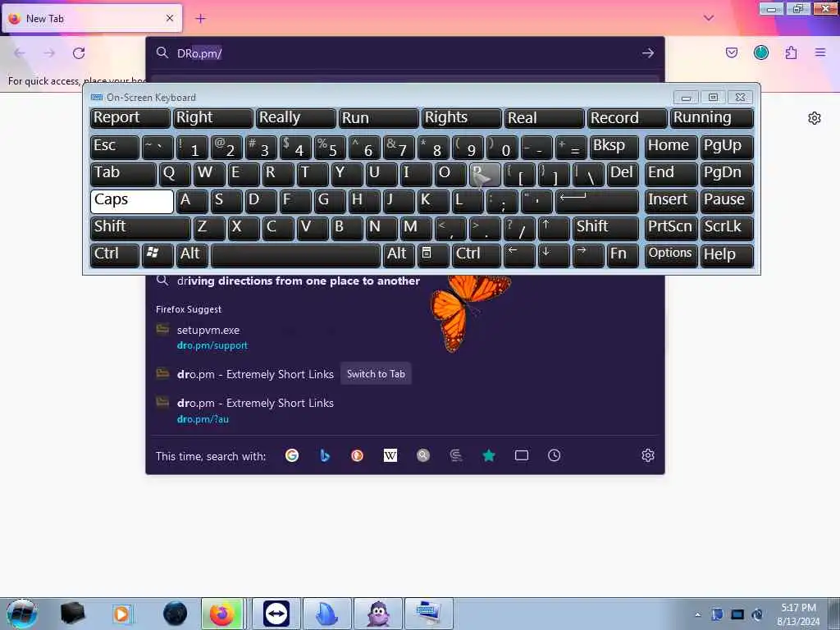Image resolution: width=840 pixels, height=630 pixels.
Task: Choose the 'Really' word prediction
Action: [296, 118]
